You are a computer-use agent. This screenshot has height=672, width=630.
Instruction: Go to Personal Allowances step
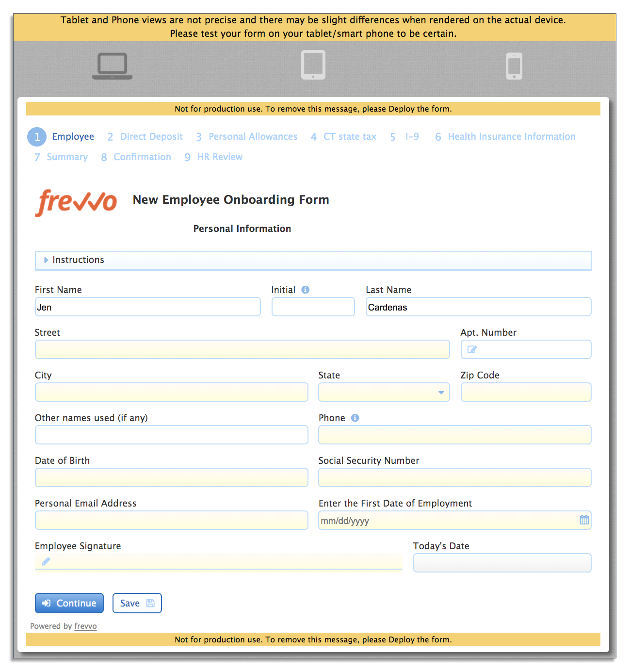point(246,137)
